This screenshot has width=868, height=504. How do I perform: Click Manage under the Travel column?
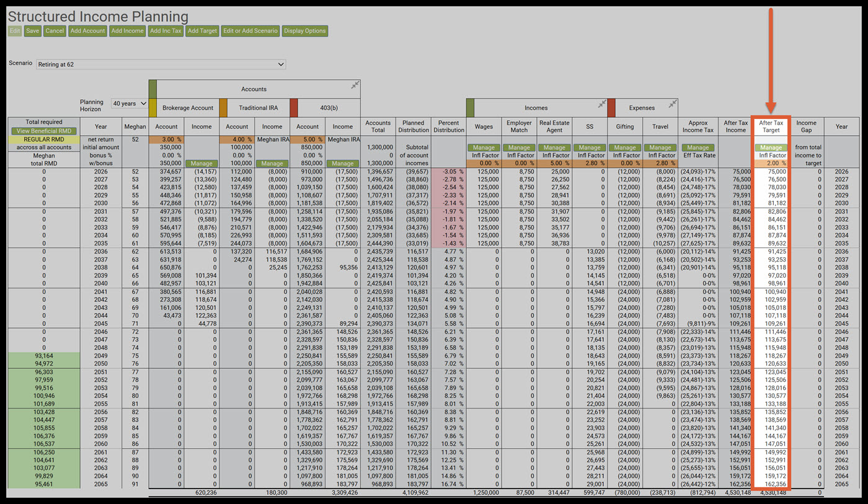[x=660, y=148]
